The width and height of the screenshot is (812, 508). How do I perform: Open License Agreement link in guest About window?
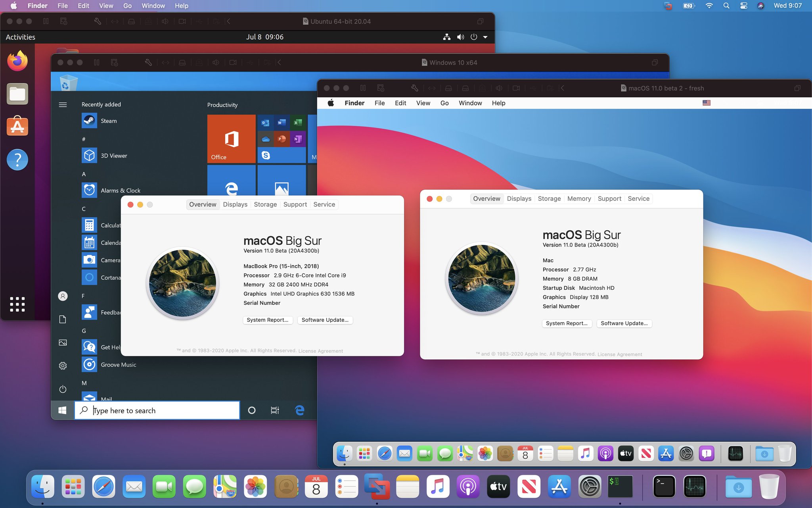click(620, 354)
